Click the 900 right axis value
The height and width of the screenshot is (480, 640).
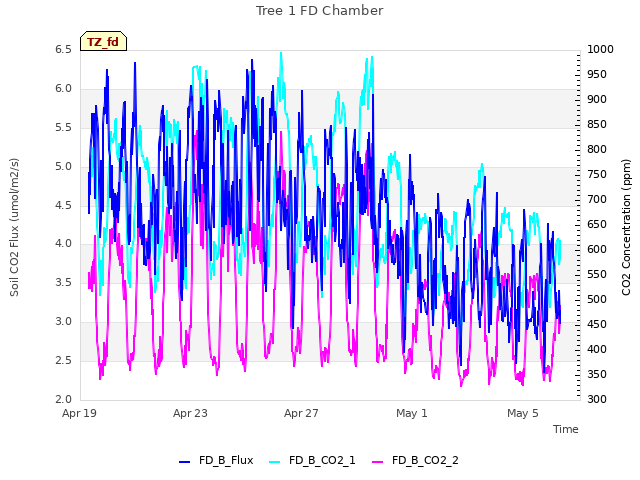(597, 100)
